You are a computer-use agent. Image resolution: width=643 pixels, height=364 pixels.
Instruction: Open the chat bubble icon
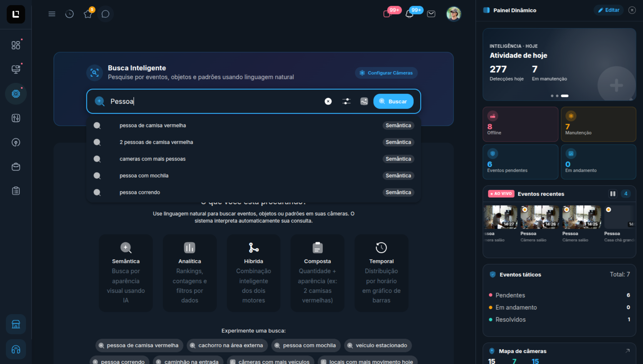(x=105, y=14)
